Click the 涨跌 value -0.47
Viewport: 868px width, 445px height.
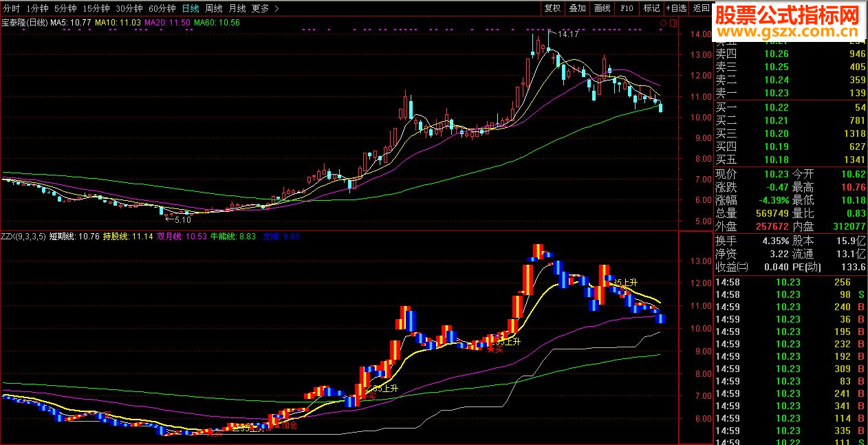point(777,187)
